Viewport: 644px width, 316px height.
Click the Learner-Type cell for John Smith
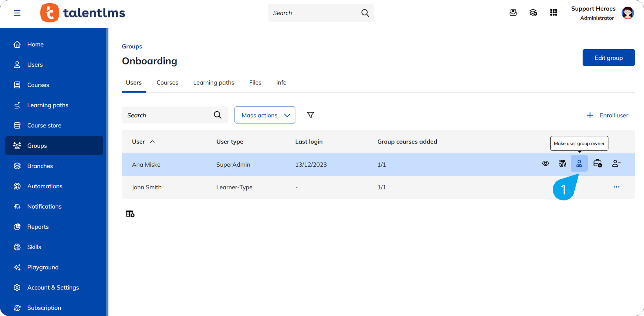click(234, 187)
